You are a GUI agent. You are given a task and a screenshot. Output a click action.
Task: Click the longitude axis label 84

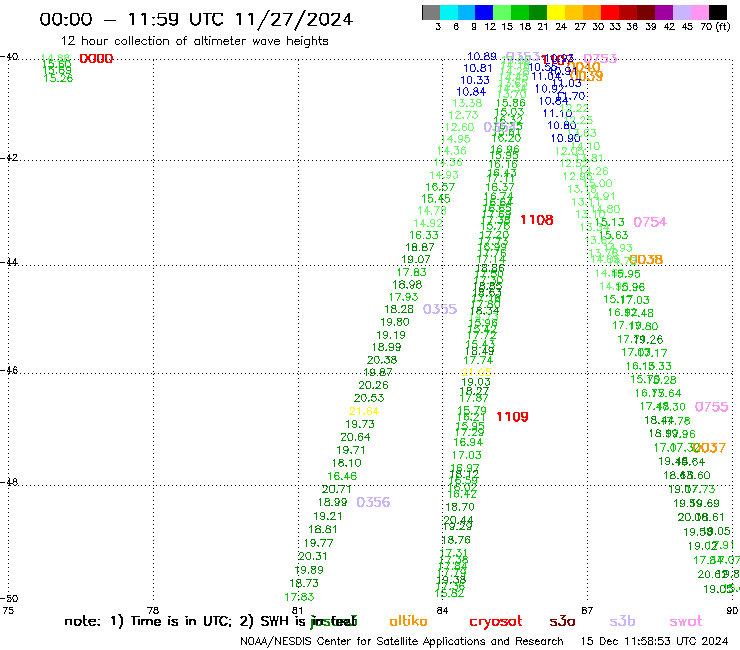[442, 610]
